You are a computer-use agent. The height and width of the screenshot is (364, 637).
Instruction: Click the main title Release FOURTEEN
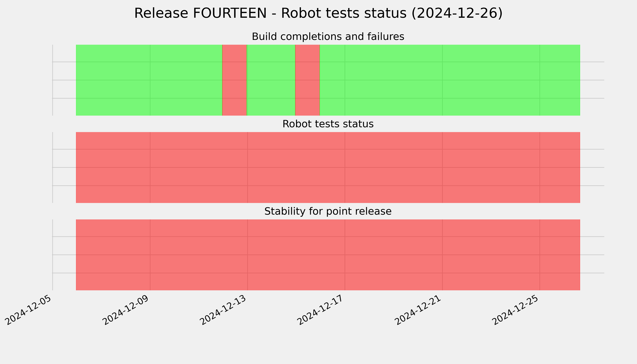click(318, 13)
